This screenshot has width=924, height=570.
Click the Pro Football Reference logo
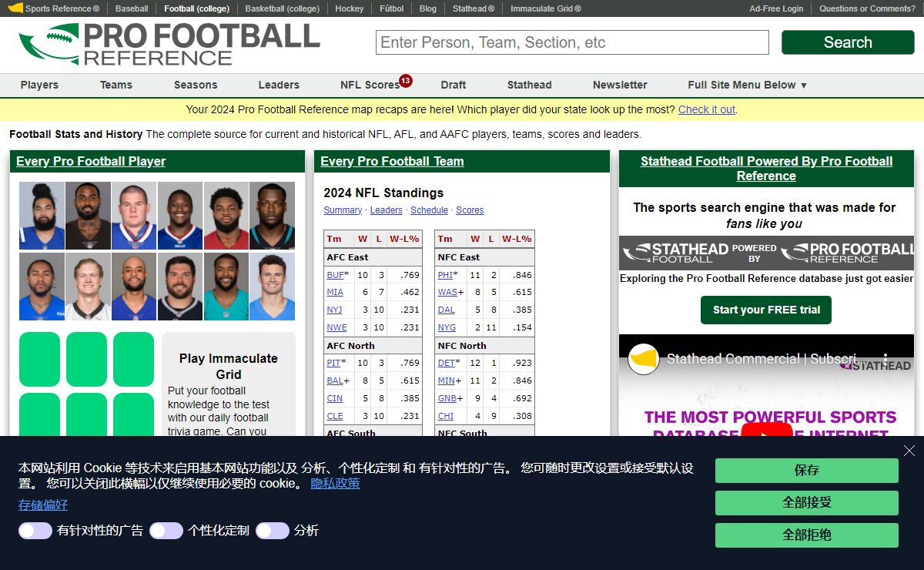click(x=169, y=45)
